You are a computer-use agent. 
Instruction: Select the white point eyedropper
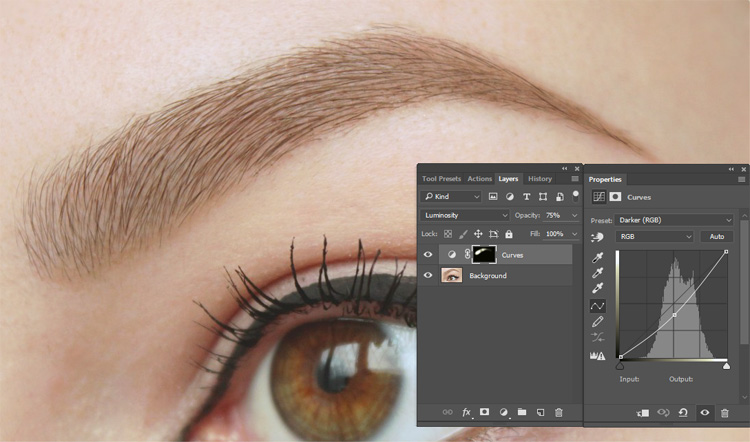pyautogui.click(x=597, y=288)
